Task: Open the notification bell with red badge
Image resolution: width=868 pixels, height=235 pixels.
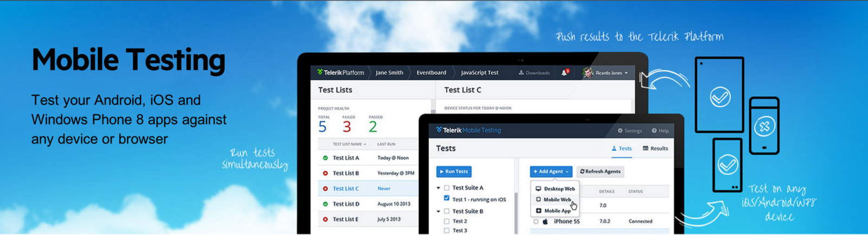Action: [565, 72]
